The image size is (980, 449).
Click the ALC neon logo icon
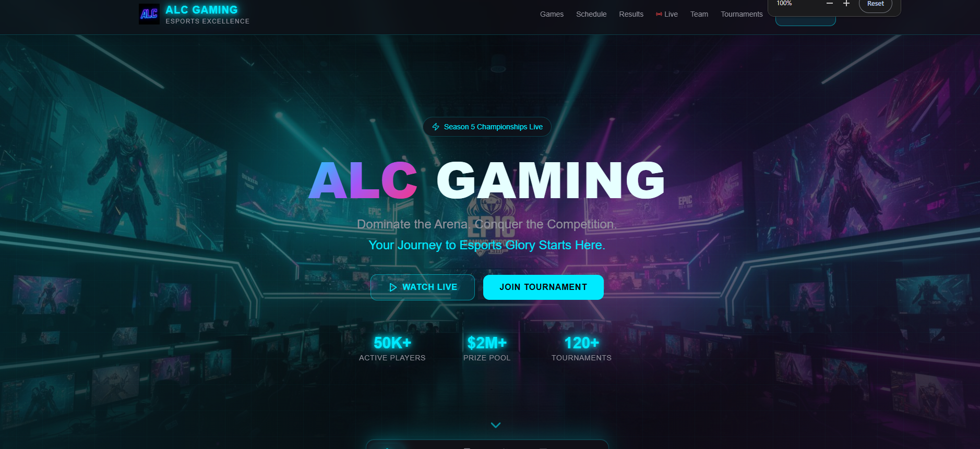click(149, 14)
